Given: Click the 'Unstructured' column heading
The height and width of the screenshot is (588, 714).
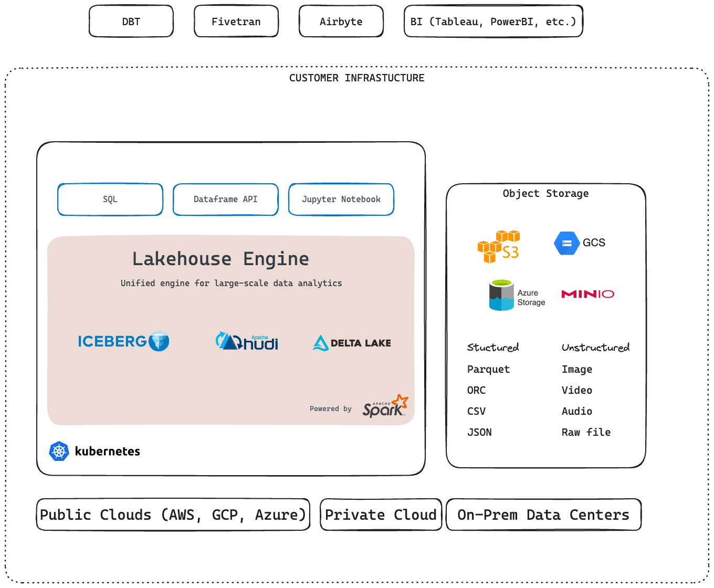Looking at the screenshot, I should click(x=595, y=348).
